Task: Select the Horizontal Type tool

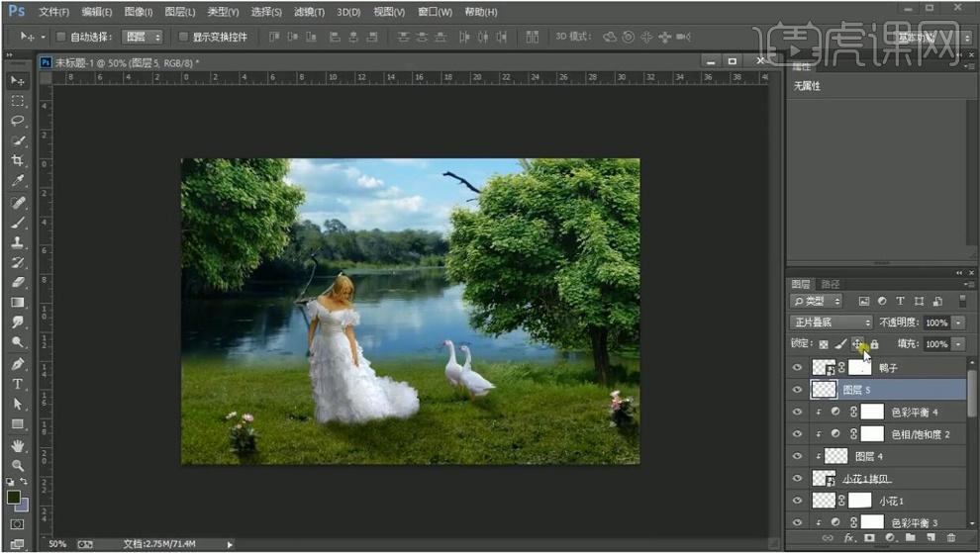Action: [x=18, y=384]
